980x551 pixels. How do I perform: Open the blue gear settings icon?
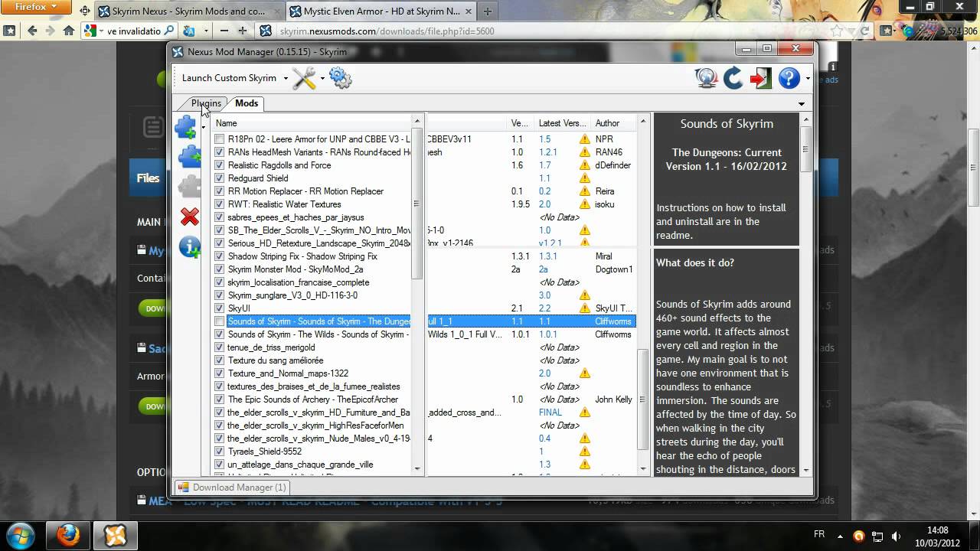point(340,78)
